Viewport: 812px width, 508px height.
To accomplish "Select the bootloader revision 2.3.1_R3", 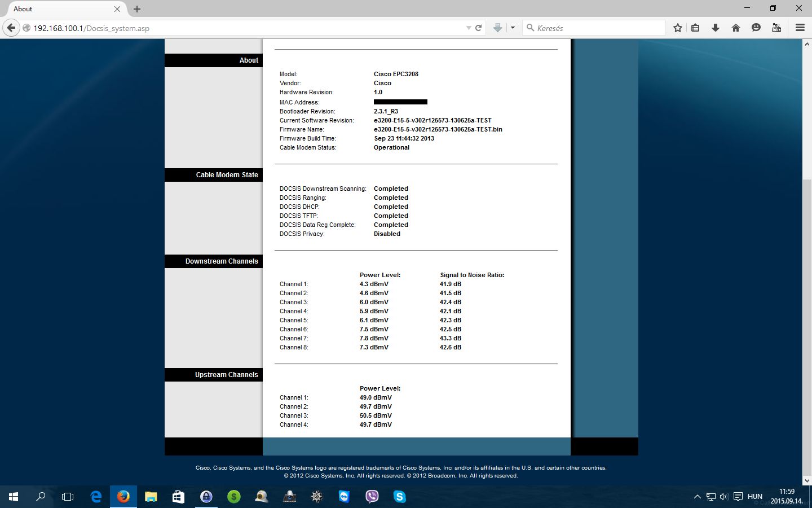I will point(386,111).
